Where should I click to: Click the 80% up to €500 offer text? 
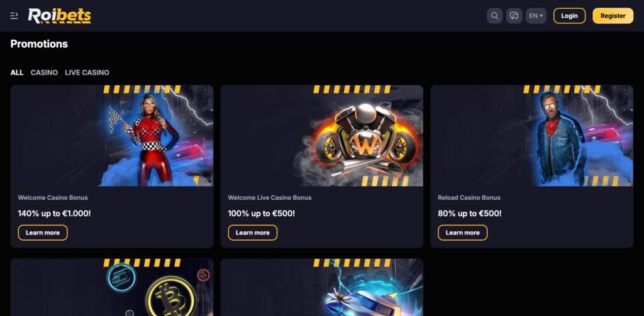[x=469, y=214]
